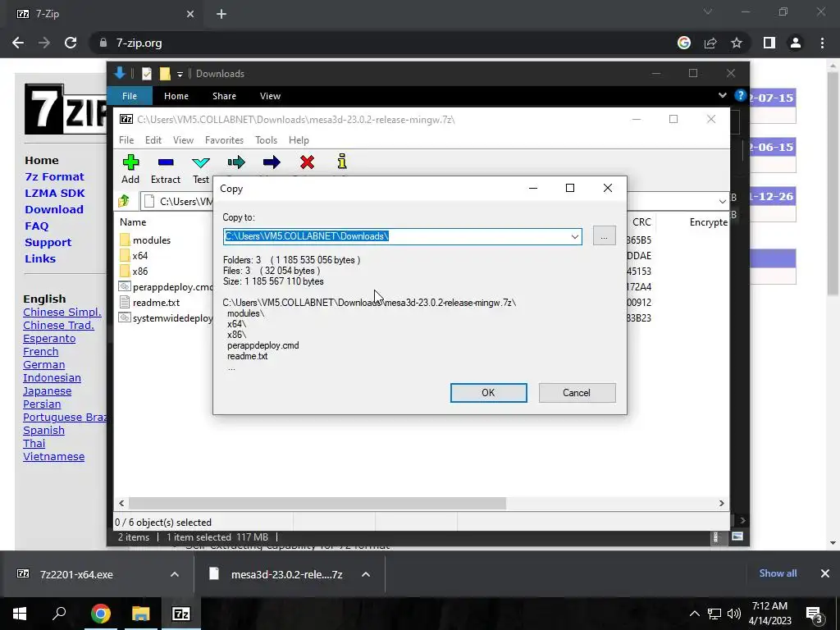Image resolution: width=840 pixels, height=630 pixels.
Task: Switch to Explorer Share ribbon tab
Action: [224, 96]
